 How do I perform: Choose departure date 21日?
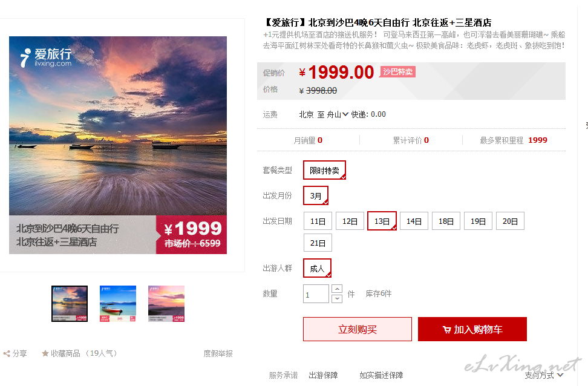tap(318, 243)
